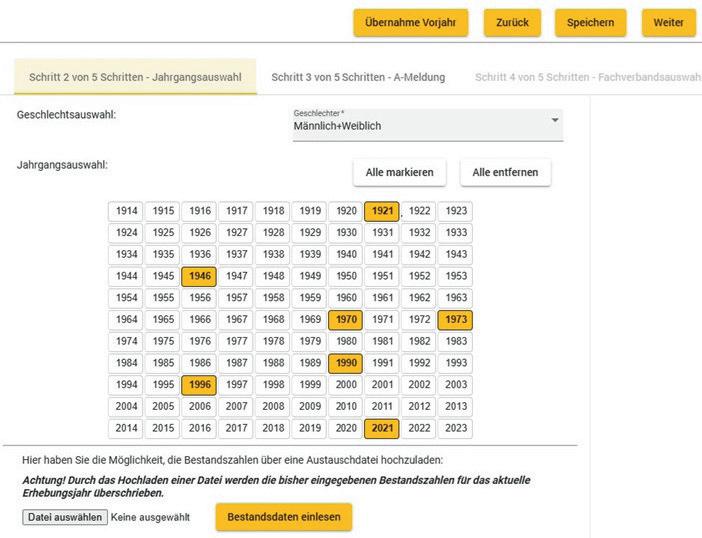Choose a file with Datei auswählen

point(64,517)
